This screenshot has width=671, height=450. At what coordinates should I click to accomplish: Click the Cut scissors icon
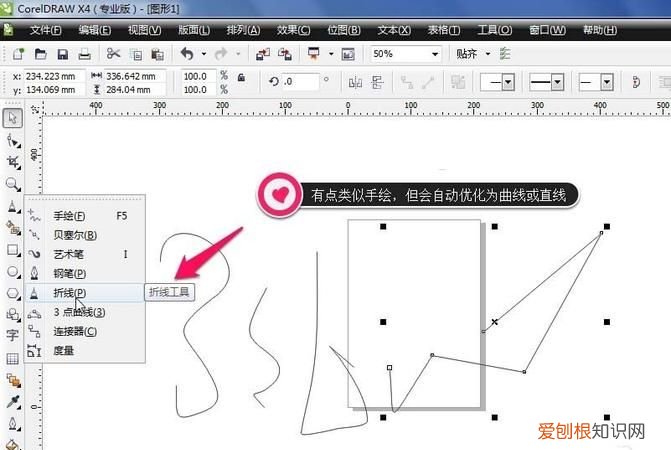click(113, 54)
